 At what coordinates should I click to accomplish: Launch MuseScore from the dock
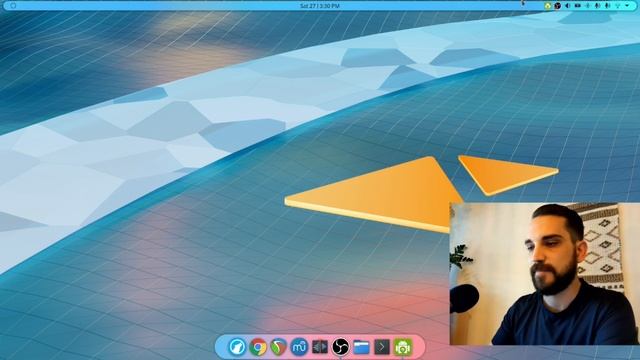pyautogui.click(x=299, y=347)
